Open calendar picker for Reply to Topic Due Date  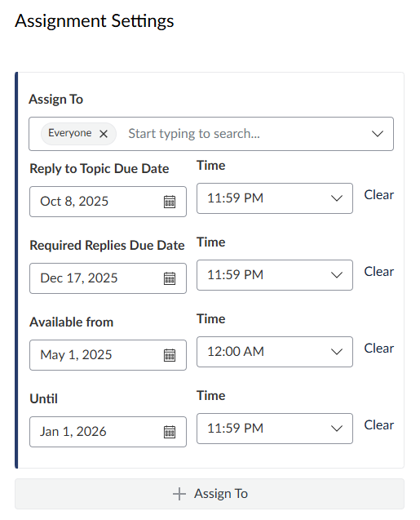[x=170, y=202]
